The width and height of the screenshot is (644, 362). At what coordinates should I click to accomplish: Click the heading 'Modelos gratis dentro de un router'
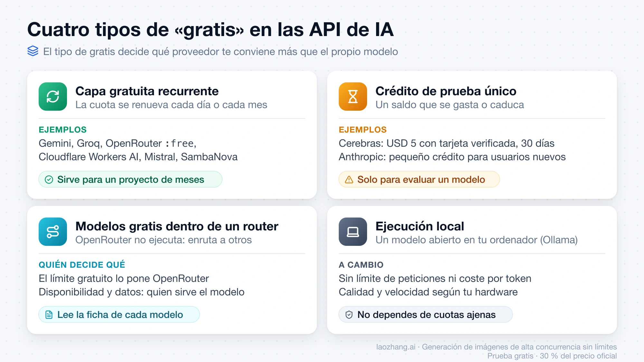(x=177, y=226)
